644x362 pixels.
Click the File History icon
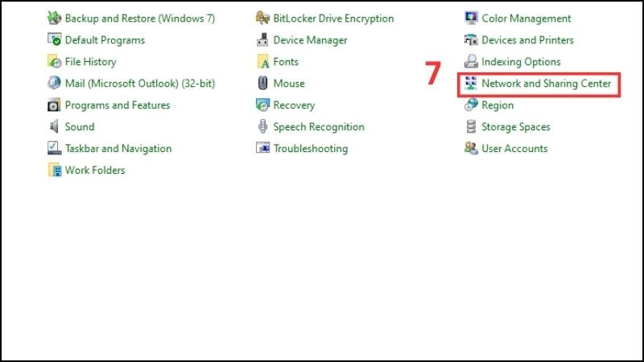point(54,62)
